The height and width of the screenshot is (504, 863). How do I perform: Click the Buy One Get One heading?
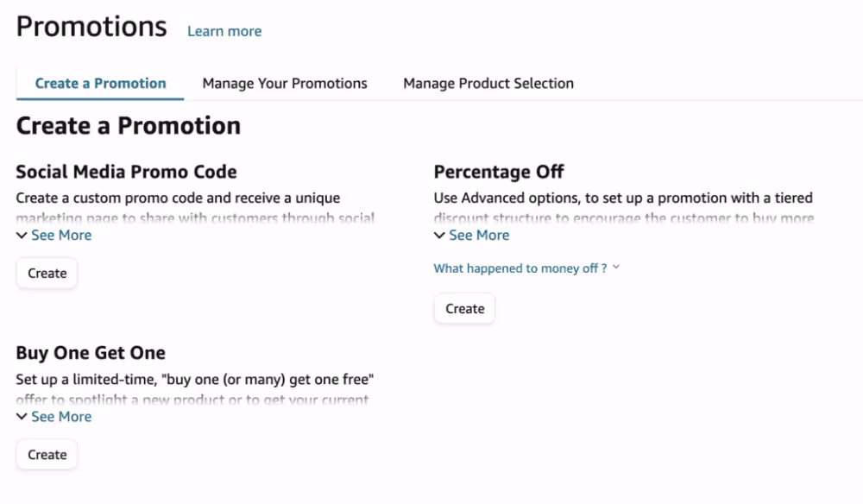coord(91,353)
